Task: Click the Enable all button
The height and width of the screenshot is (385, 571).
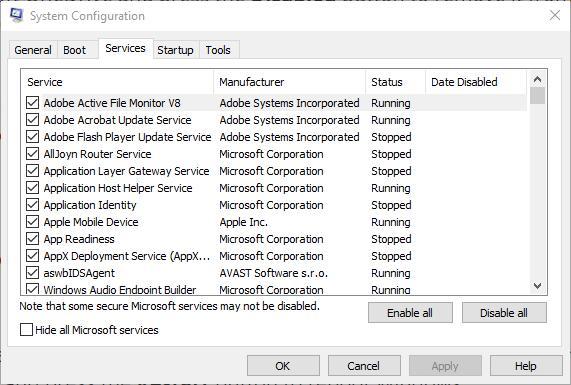Action: pyautogui.click(x=410, y=313)
